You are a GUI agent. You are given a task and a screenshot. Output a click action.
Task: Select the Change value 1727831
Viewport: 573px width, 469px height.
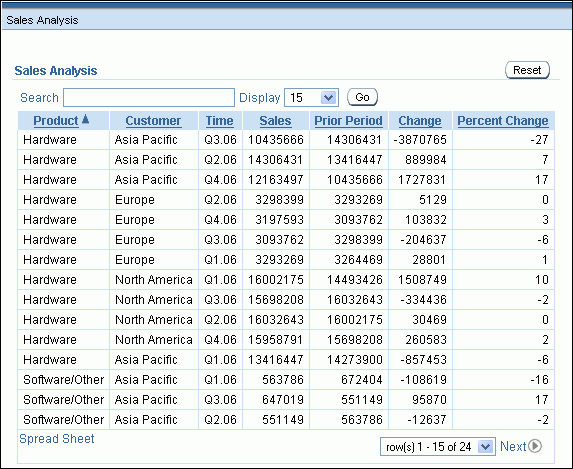(422, 180)
